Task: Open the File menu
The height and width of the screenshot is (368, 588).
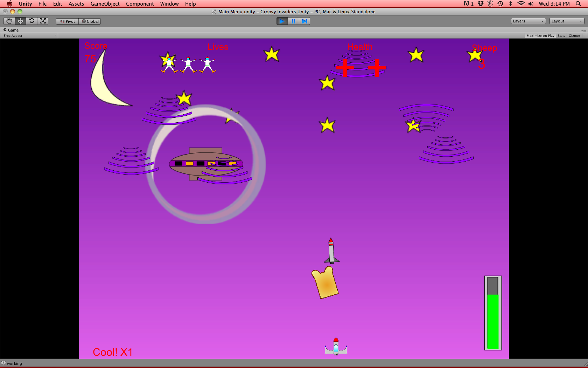Action: [x=42, y=4]
